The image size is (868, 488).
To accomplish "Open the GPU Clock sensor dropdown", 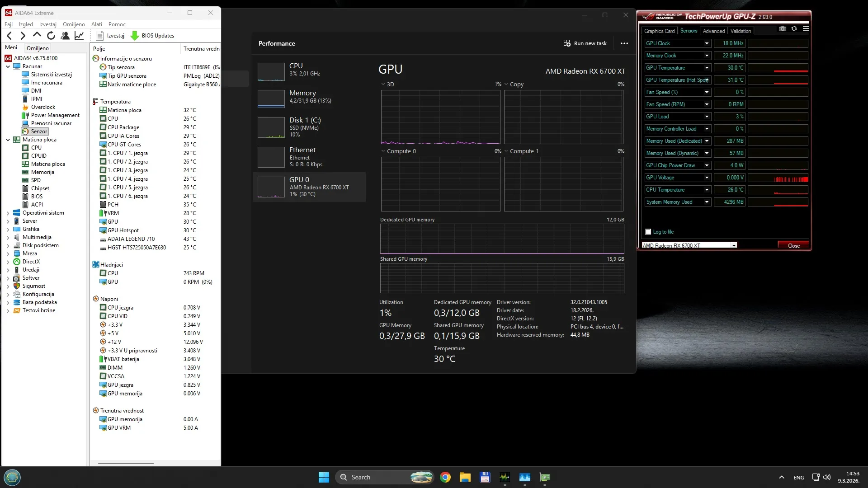I will 707,43.
